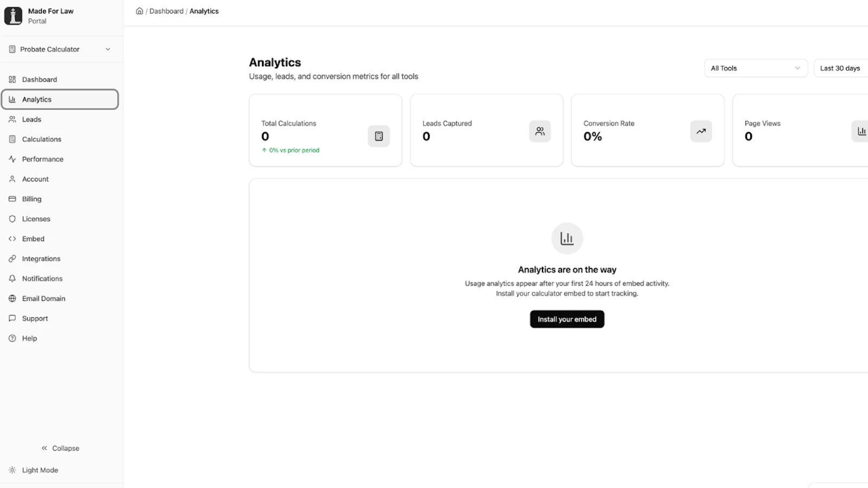
Task: Click the double chevron Collapse icon
Action: click(44, 448)
